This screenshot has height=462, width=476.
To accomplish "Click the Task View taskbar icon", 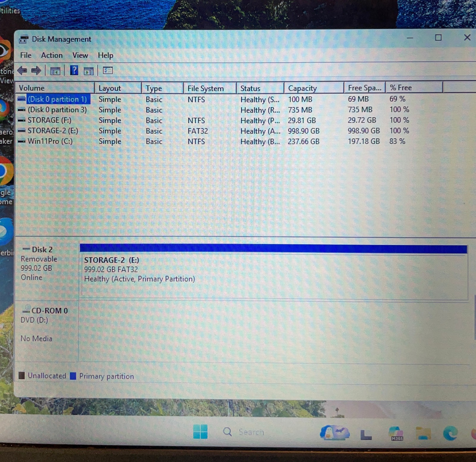I will pyautogui.click(x=366, y=435).
